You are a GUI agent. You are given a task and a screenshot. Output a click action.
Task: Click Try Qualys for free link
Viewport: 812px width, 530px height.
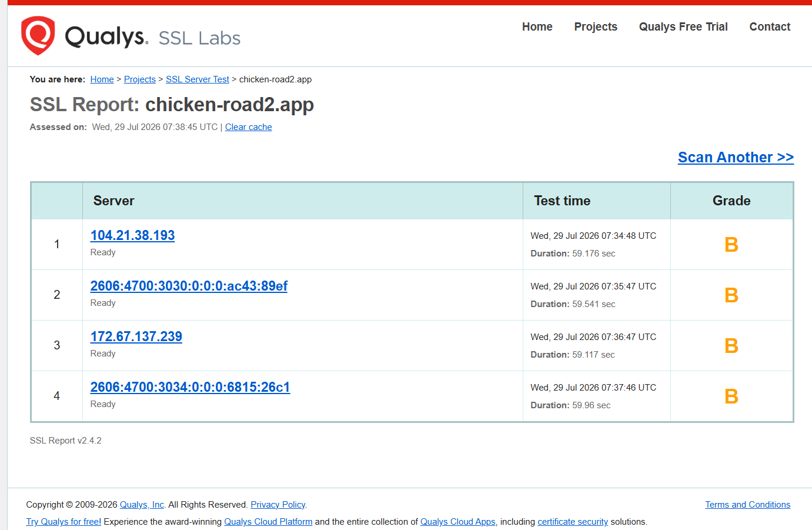tap(64, 522)
